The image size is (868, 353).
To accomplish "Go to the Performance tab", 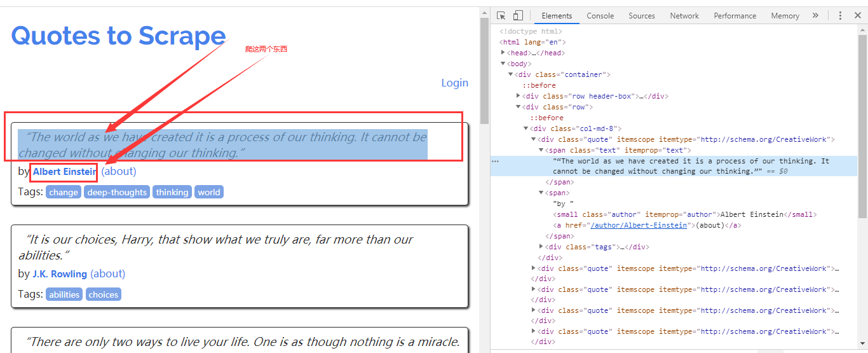I will coord(735,16).
